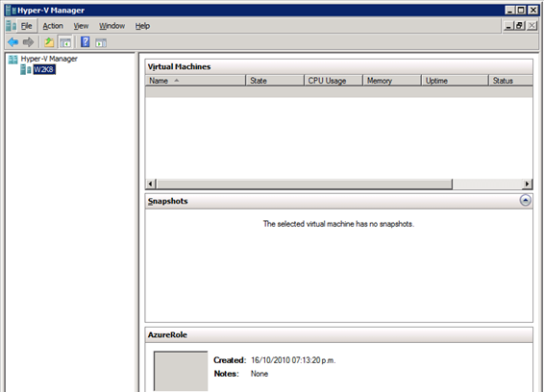Click the gray Forward arrow in toolbar
544x392 pixels.
click(28, 42)
